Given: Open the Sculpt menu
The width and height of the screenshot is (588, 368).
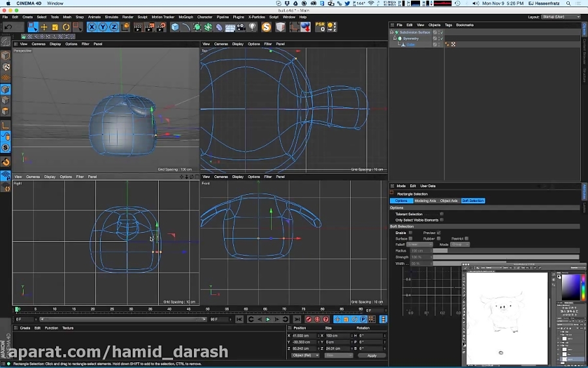Looking at the screenshot, I should pyautogui.click(x=142, y=17).
